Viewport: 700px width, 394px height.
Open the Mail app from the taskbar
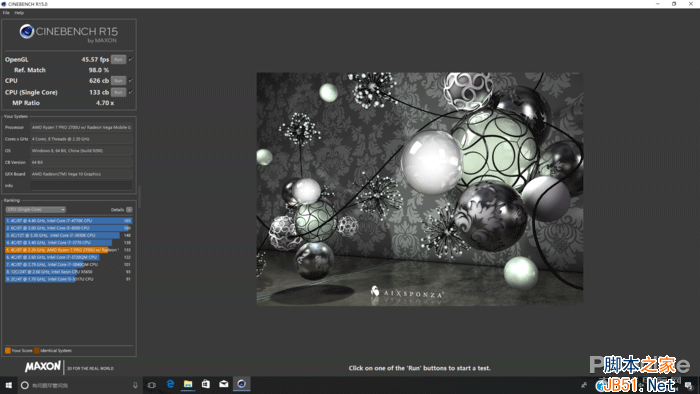point(224,384)
